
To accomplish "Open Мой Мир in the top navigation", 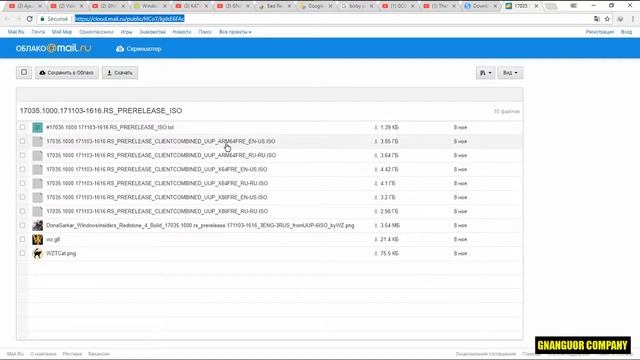I will point(62,32).
